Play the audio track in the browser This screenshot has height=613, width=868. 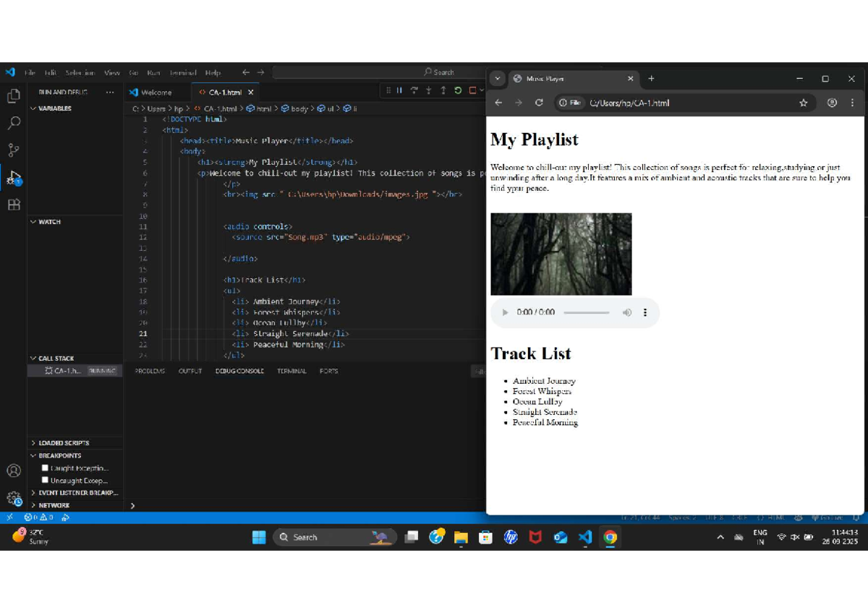(505, 312)
